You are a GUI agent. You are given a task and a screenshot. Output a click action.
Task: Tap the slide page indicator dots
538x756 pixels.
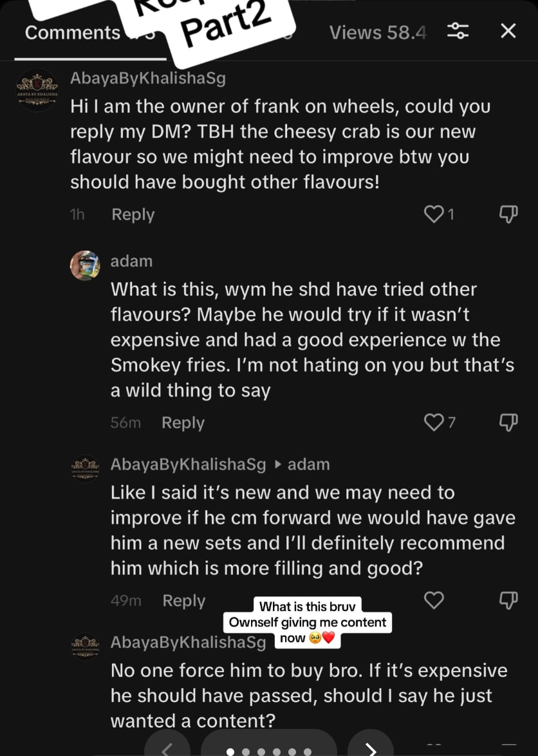tap(269, 750)
